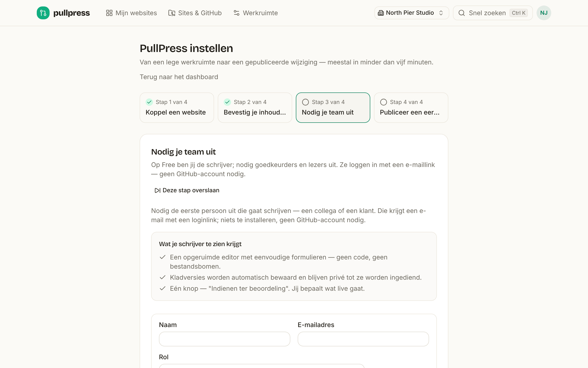Click Deze stap overslaan button
Viewport: 588px width, 368px height.
click(x=187, y=190)
